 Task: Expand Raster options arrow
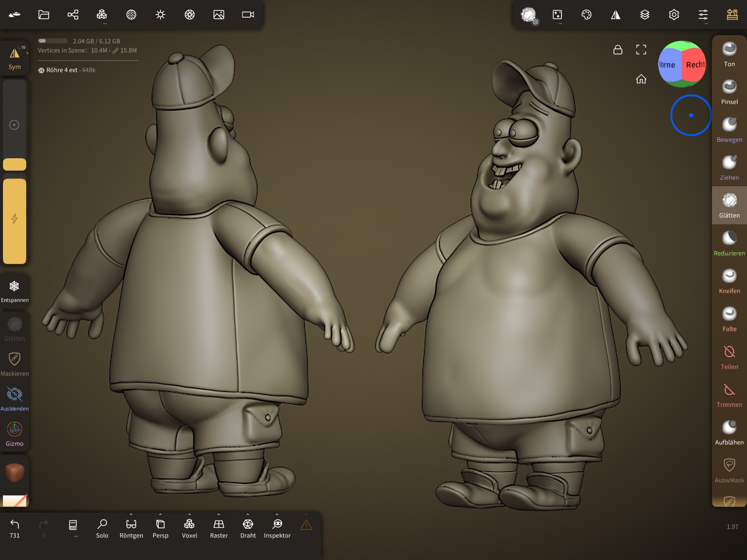pos(219,514)
